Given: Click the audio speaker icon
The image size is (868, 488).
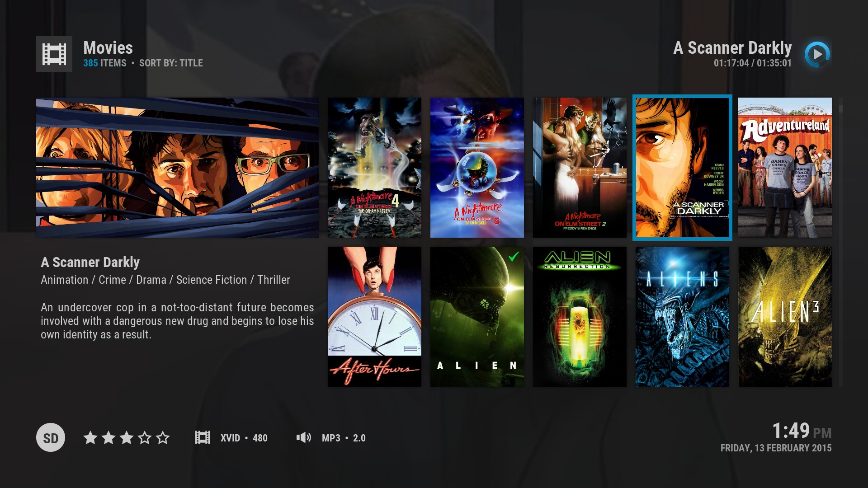Looking at the screenshot, I should 303,437.
